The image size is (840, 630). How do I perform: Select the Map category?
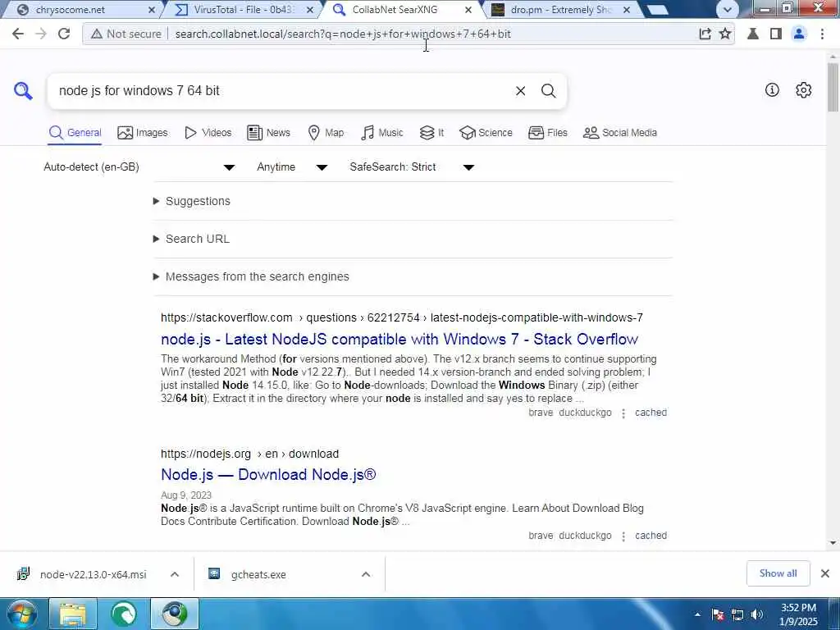click(326, 133)
